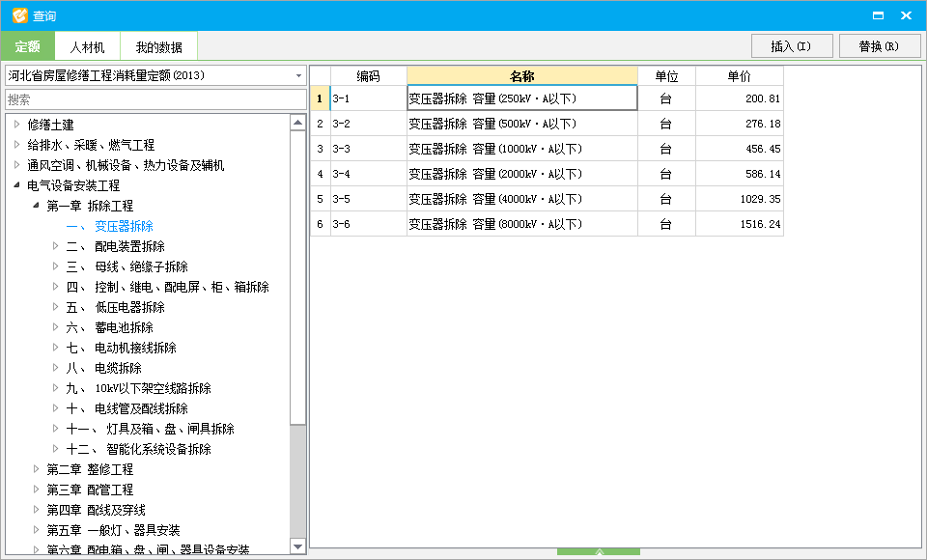Viewport: 927px width, 560px height.
Task: Click the 编码 column header
Action: (x=368, y=75)
